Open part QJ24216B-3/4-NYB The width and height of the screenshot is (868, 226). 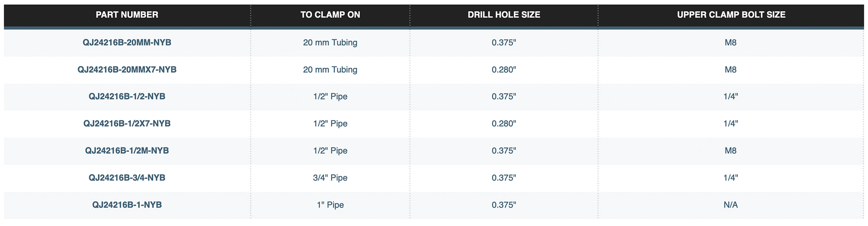click(127, 178)
